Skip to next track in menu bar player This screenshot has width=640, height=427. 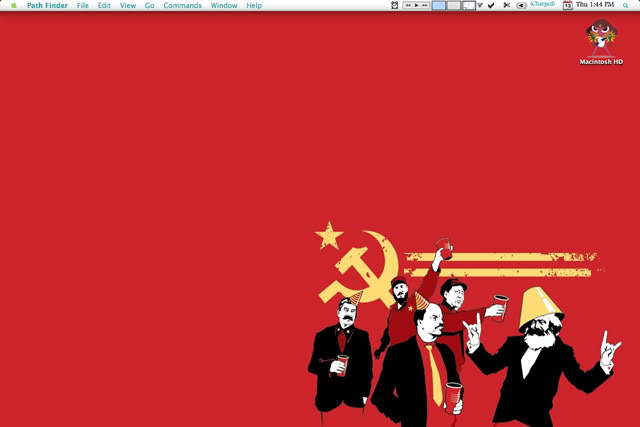(425, 5)
